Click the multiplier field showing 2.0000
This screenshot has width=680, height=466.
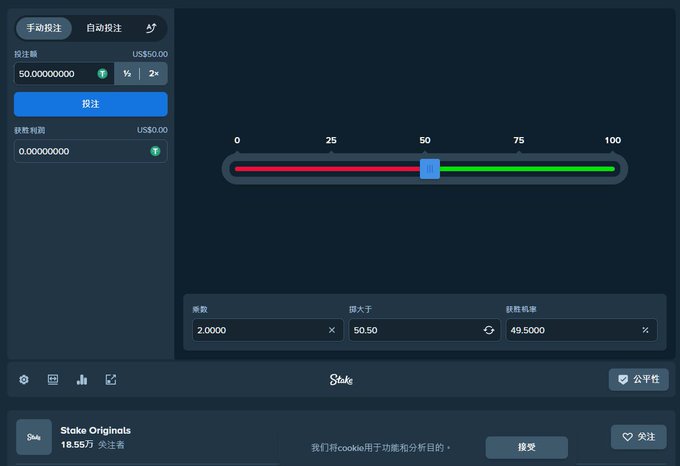click(x=268, y=330)
